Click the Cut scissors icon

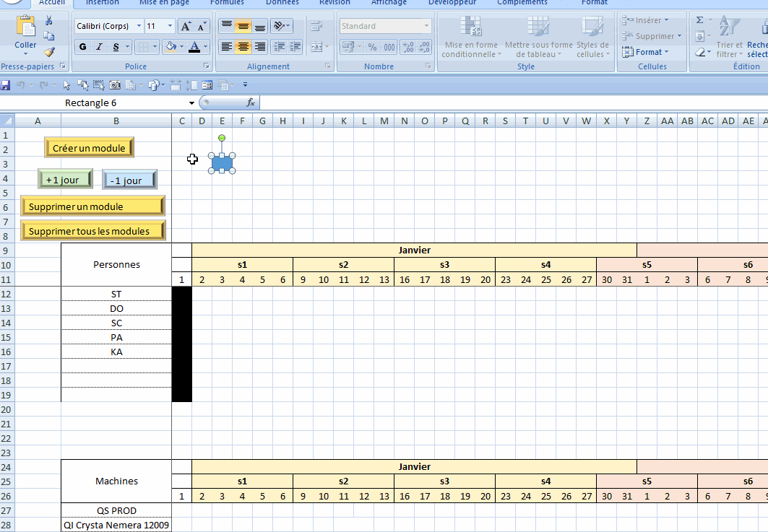coord(49,20)
